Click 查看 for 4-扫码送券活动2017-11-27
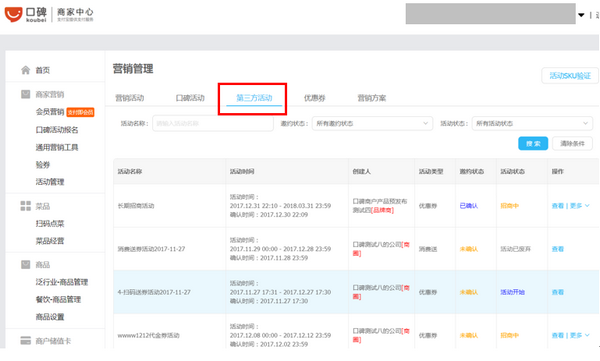This screenshot has height=361, width=600. pyautogui.click(x=558, y=292)
